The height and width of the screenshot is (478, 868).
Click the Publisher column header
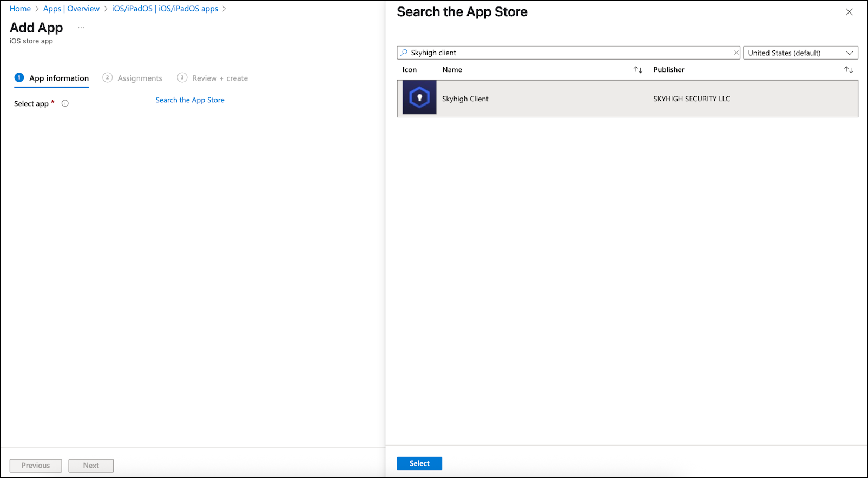pyautogui.click(x=669, y=70)
